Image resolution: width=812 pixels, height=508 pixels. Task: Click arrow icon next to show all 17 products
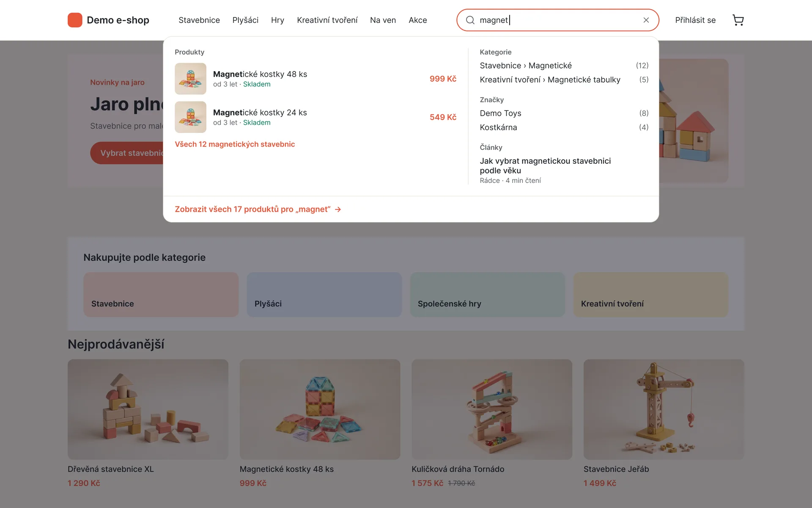pos(338,209)
